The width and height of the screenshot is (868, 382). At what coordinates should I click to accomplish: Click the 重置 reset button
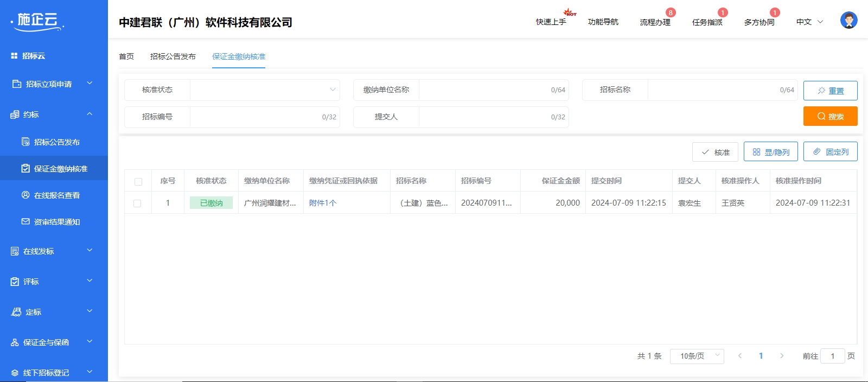(830, 91)
